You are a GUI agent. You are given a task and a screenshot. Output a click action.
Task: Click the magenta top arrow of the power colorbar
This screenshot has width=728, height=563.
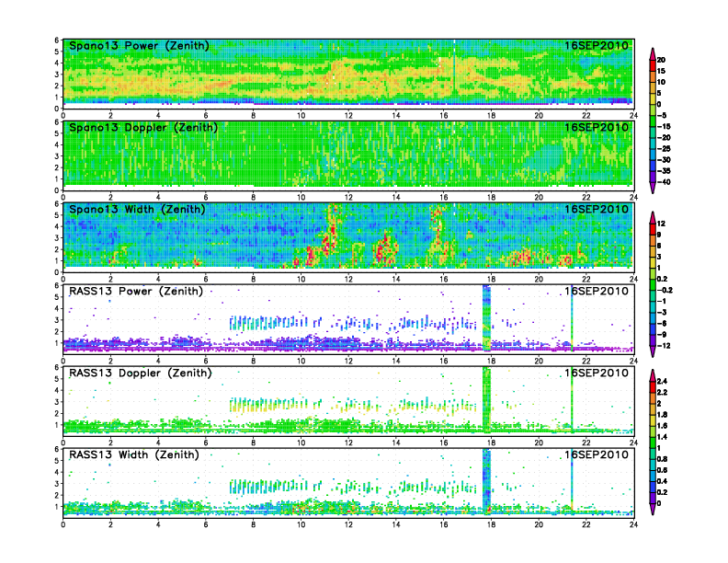coord(653,54)
